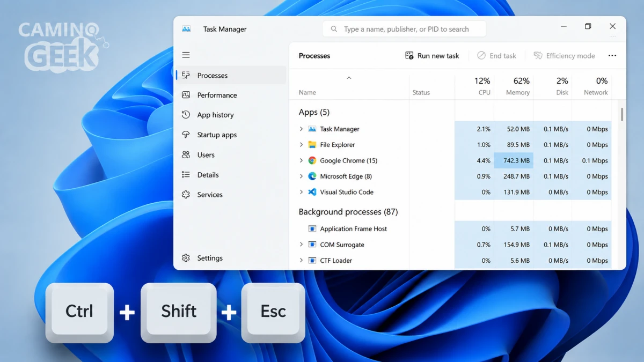The width and height of the screenshot is (644, 362).
Task: Click the End task button
Action: (x=496, y=56)
